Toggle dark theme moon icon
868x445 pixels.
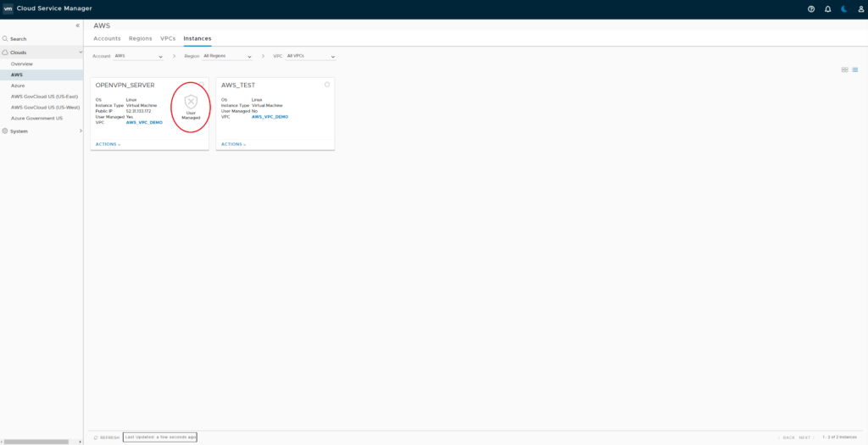844,8
